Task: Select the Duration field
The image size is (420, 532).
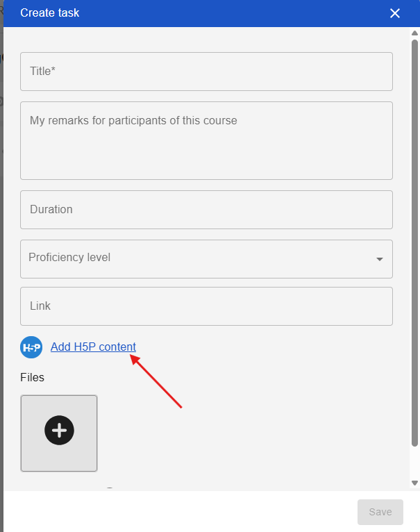Action: (206, 209)
